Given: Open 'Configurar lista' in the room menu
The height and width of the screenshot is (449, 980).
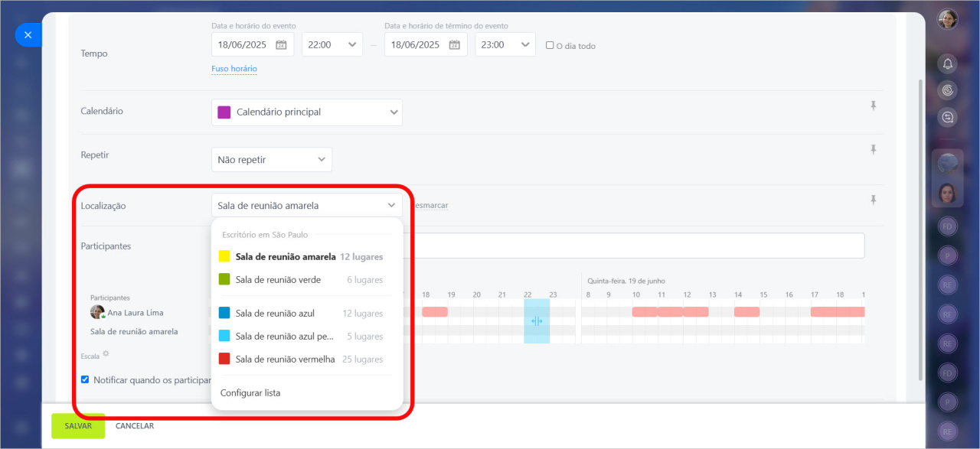Looking at the screenshot, I should click(250, 393).
